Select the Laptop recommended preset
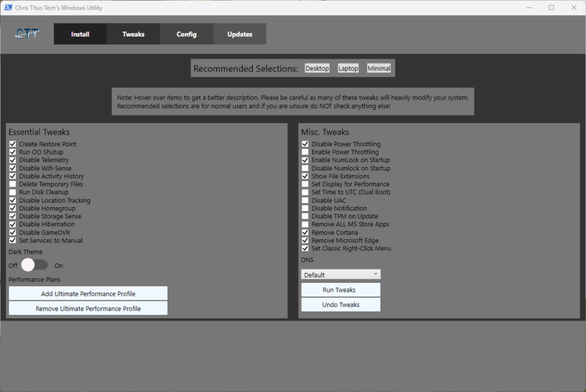 point(348,68)
